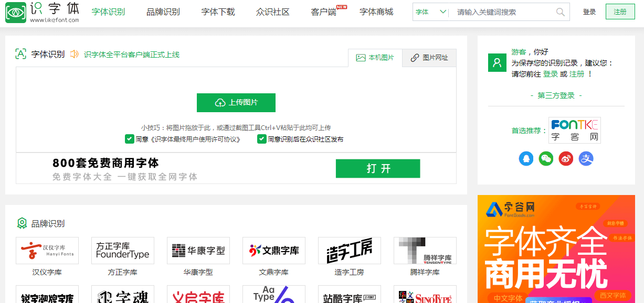
Task: Click the green guest avatar icon
Action: (x=497, y=62)
